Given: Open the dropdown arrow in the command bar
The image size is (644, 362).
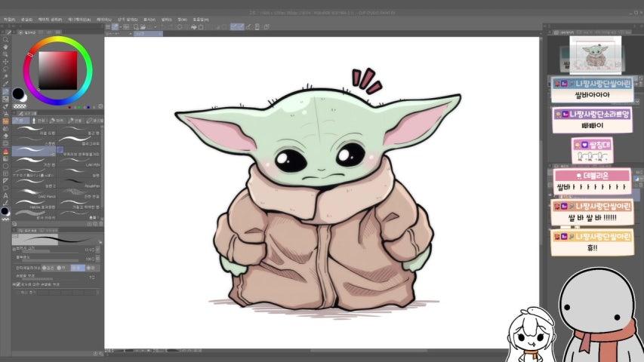Looking at the screenshot, I should pos(156,27).
